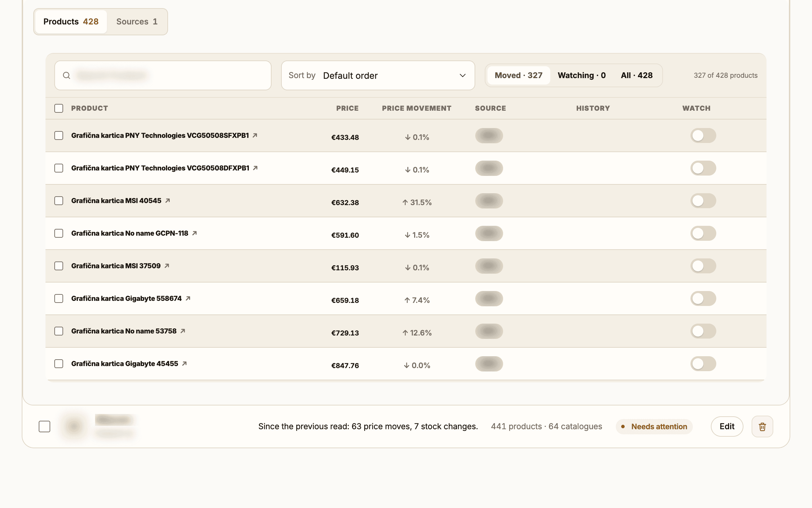Click price €847.76

pyautogui.click(x=345, y=365)
